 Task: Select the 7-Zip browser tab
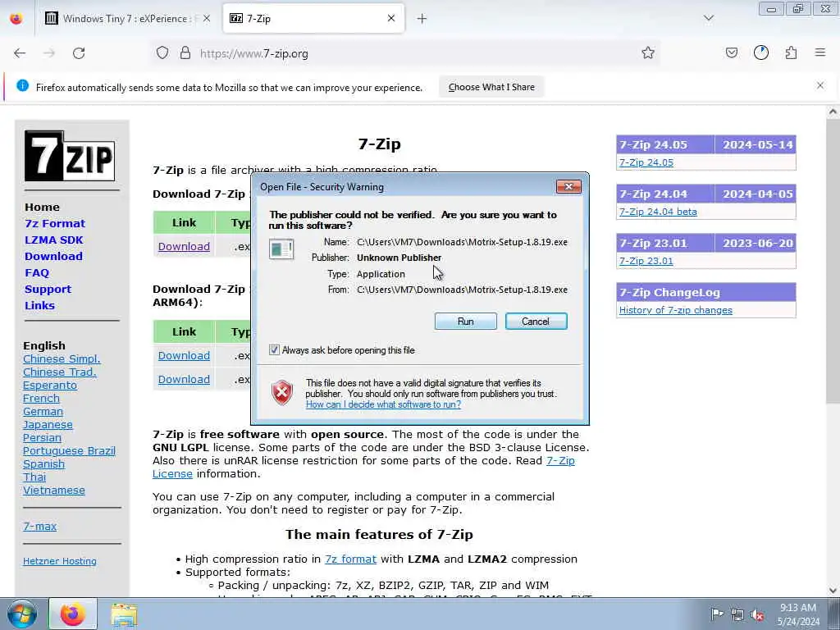[313, 19]
